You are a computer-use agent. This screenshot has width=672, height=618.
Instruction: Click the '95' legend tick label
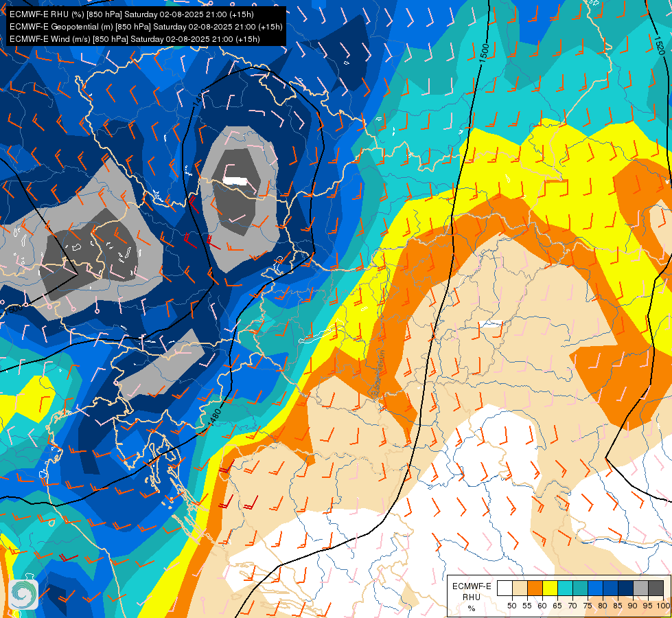coord(647,606)
